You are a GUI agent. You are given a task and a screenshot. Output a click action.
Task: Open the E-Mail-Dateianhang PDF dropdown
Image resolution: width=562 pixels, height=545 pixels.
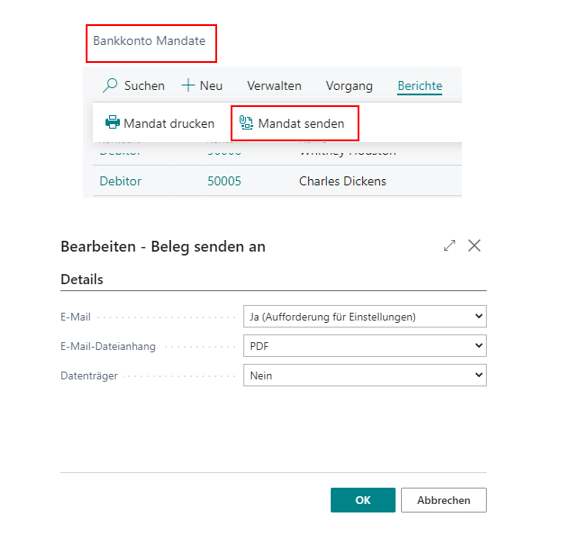point(365,346)
